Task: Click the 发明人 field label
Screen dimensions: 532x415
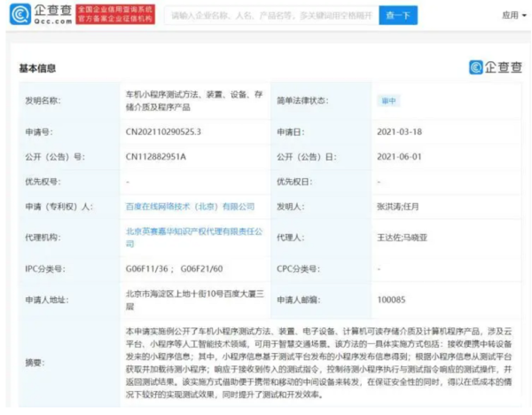Action: 291,207
